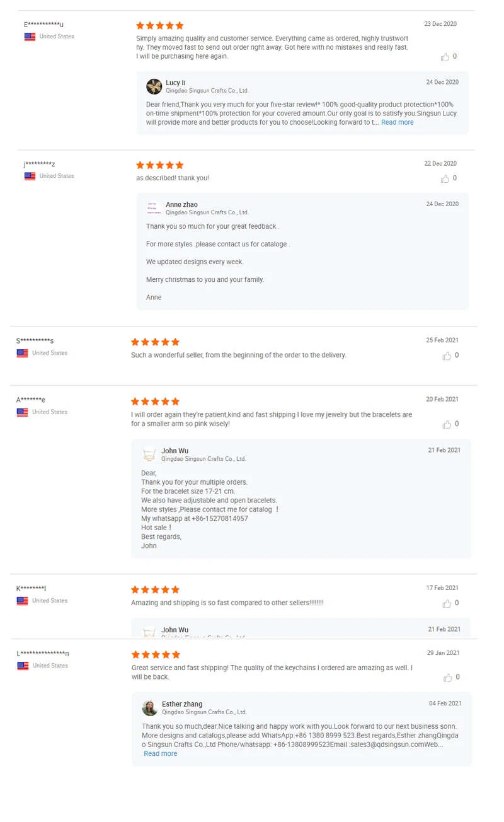Screen dimensions: 504x822
Task: Open Lucy II's profile avatar
Action: [x=154, y=86]
